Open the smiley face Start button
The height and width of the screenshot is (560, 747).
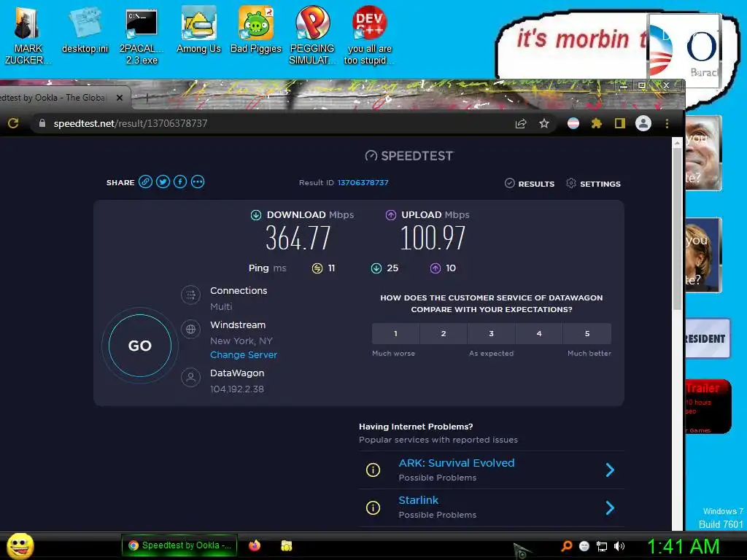(20, 545)
